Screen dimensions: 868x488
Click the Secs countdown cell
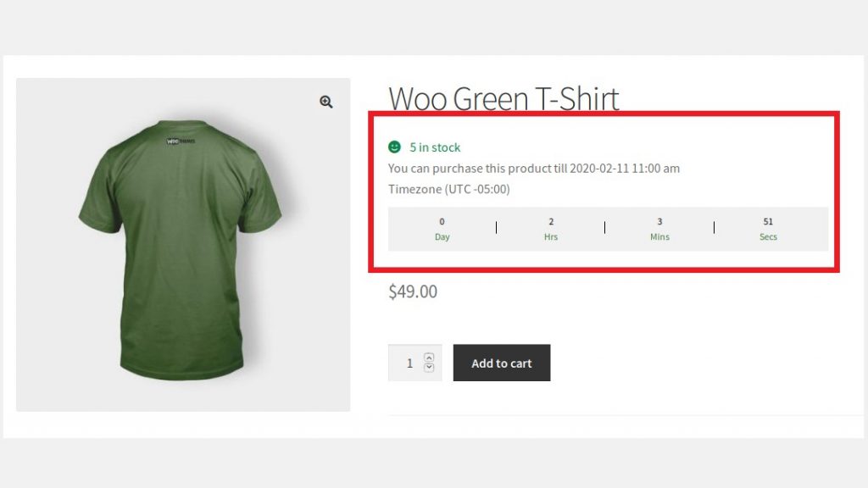point(768,229)
